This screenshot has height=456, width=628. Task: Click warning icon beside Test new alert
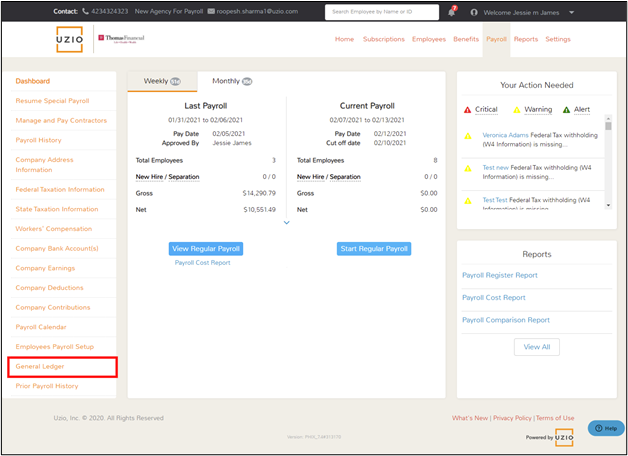pyautogui.click(x=468, y=169)
